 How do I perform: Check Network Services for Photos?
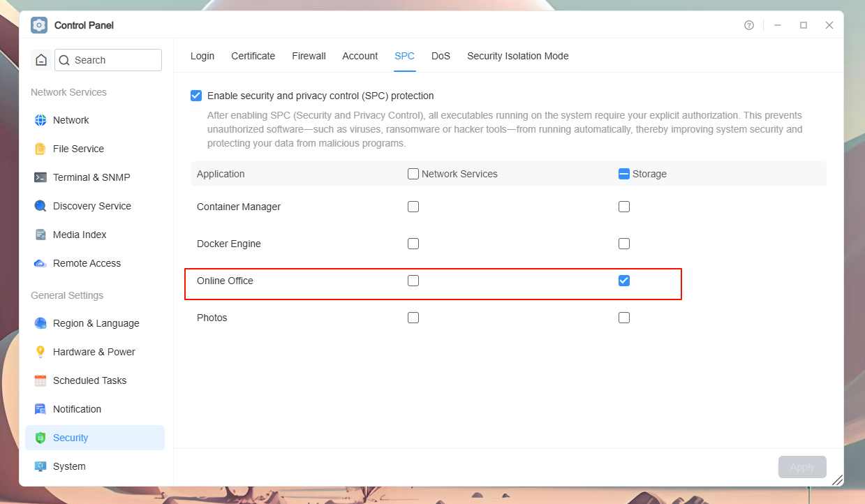[x=413, y=318]
